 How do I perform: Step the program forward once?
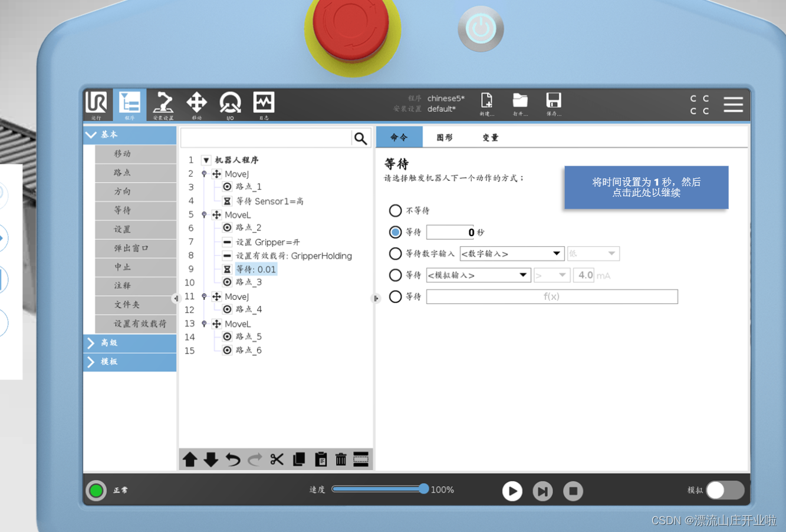[542, 491]
